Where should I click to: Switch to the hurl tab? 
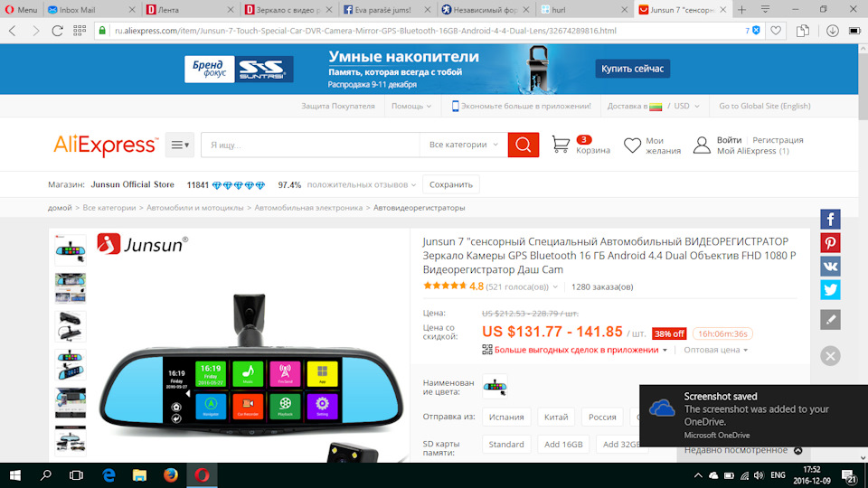click(583, 9)
